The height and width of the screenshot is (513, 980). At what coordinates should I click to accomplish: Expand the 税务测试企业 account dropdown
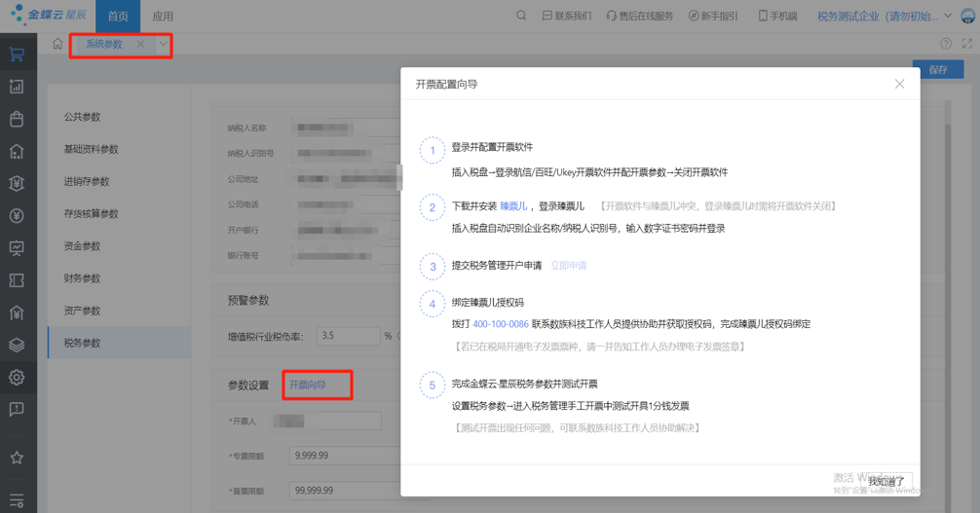click(x=948, y=16)
